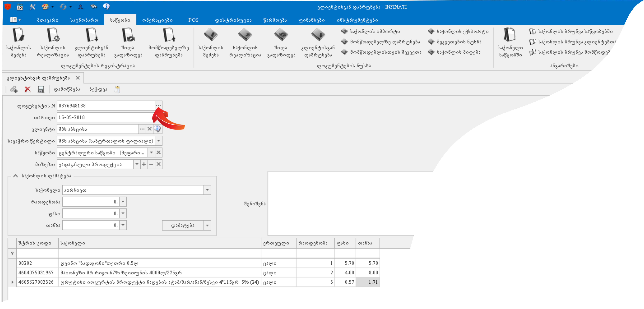Open რაოდენობა field dropdown arrow
Viewport: 644px width, 309px height.
pos(123,202)
